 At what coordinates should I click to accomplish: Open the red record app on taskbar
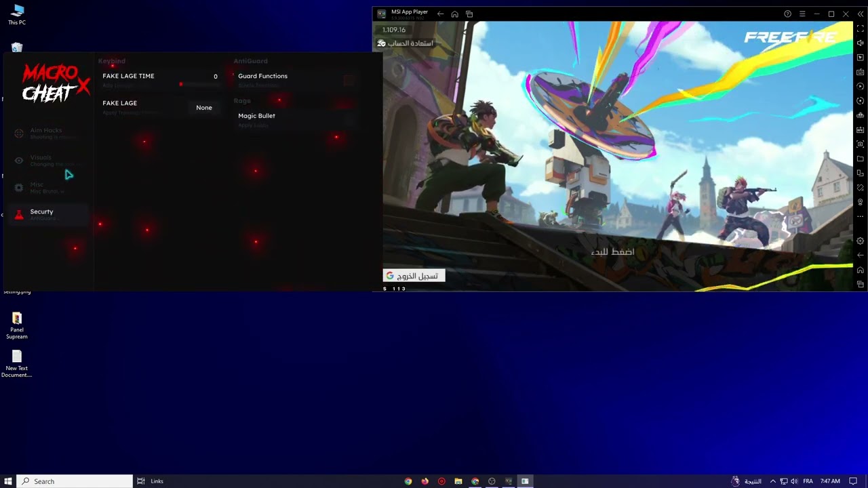tap(441, 481)
